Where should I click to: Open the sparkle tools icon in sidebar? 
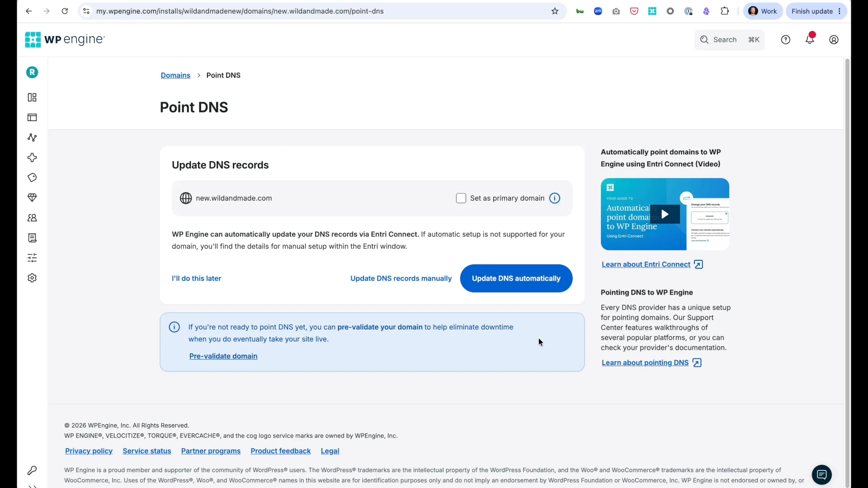tap(32, 158)
